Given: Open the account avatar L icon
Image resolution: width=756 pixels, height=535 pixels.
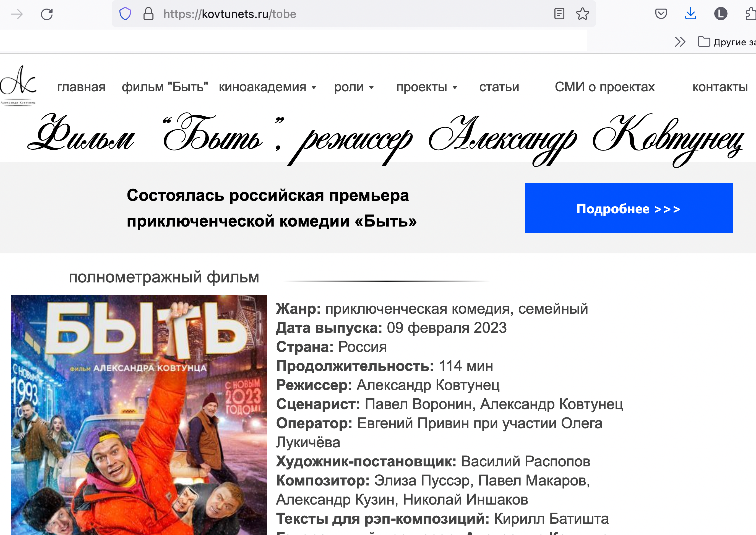Looking at the screenshot, I should pyautogui.click(x=720, y=14).
